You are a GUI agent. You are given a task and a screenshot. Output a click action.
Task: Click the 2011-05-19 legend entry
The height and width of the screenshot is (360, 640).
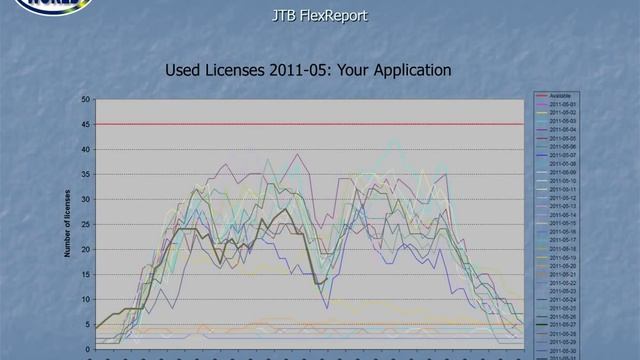click(x=556, y=258)
